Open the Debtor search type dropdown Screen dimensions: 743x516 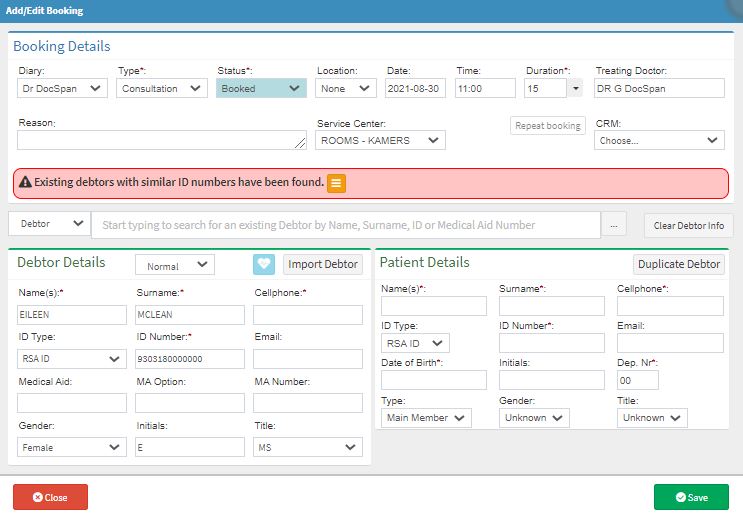tap(49, 225)
